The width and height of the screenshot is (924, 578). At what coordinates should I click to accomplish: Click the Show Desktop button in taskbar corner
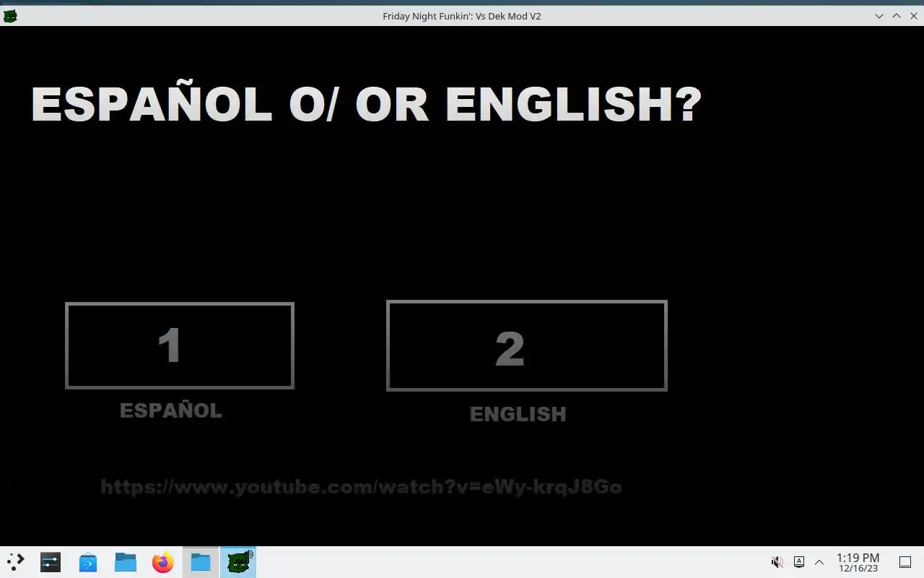point(905,562)
